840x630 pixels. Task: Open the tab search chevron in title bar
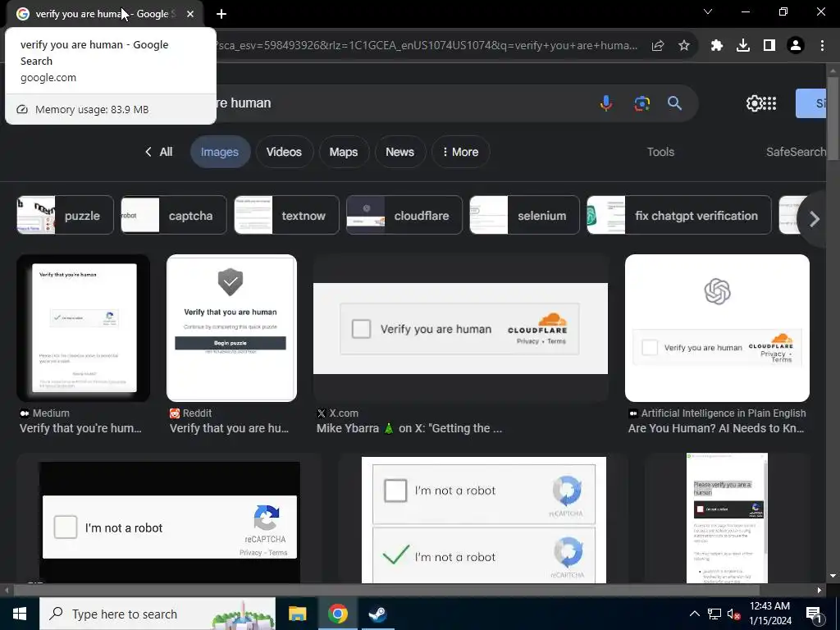pos(708,11)
